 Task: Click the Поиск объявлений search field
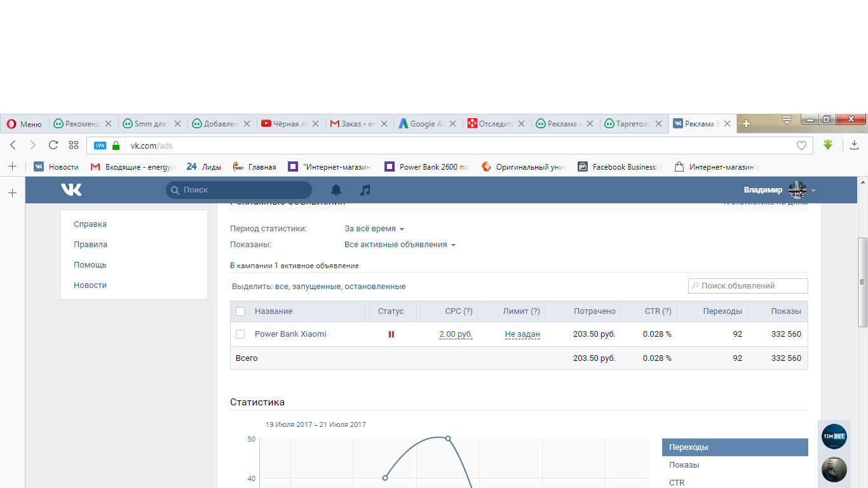(748, 286)
